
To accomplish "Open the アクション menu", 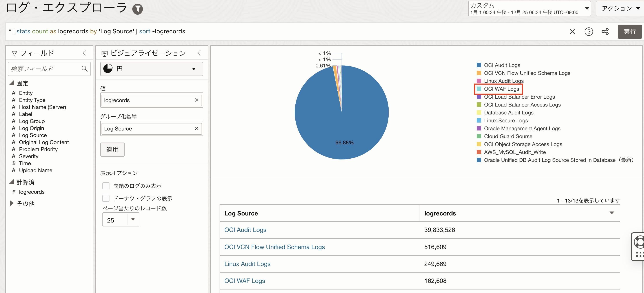I will pos(620,9).
